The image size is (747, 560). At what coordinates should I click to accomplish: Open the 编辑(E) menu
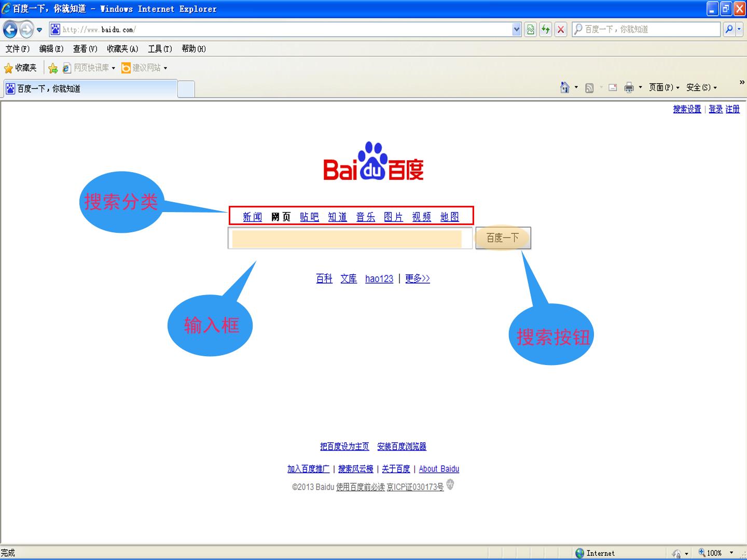click(x=51, y=49)
